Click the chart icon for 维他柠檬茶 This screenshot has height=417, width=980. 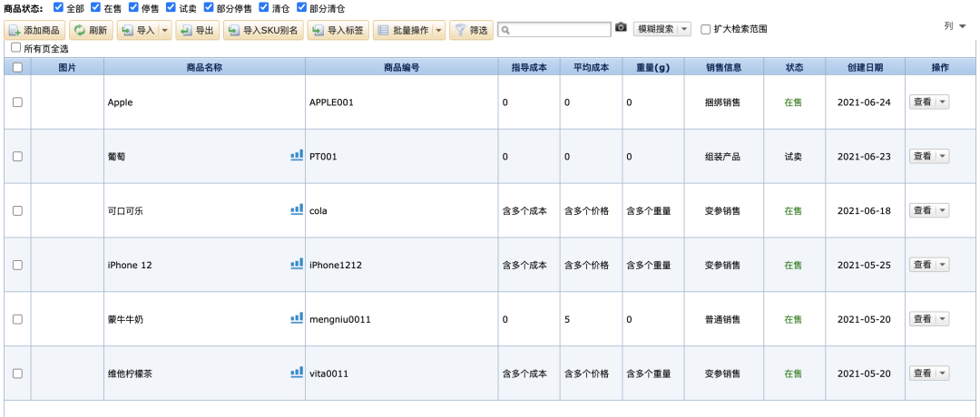pyautogui.click(x=296, y=373)
